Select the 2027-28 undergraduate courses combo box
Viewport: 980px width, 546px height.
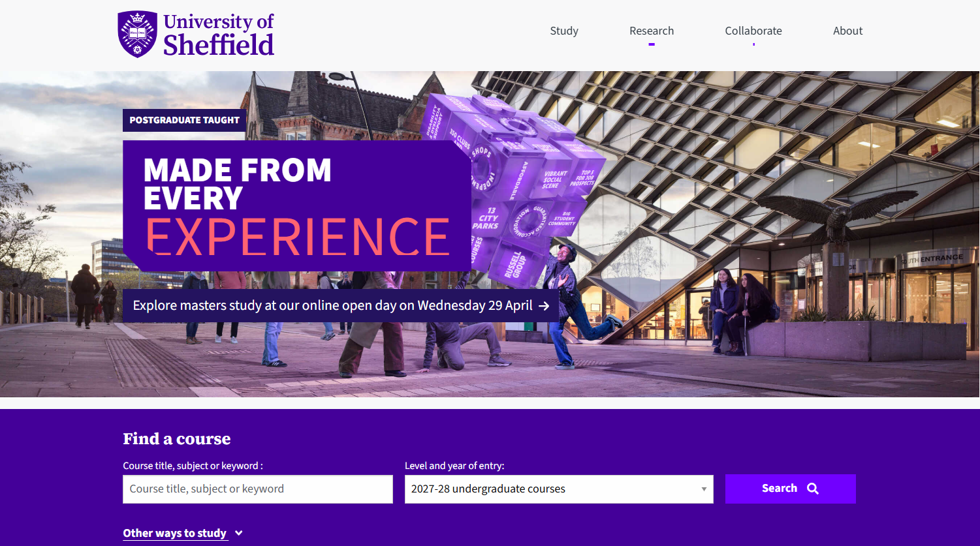click(559, 489)
